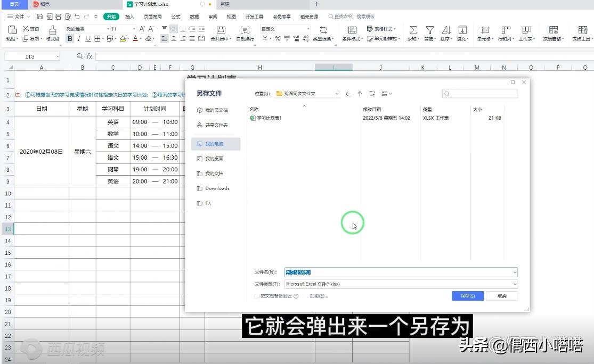Open the font color picker

tap(140, 39)
